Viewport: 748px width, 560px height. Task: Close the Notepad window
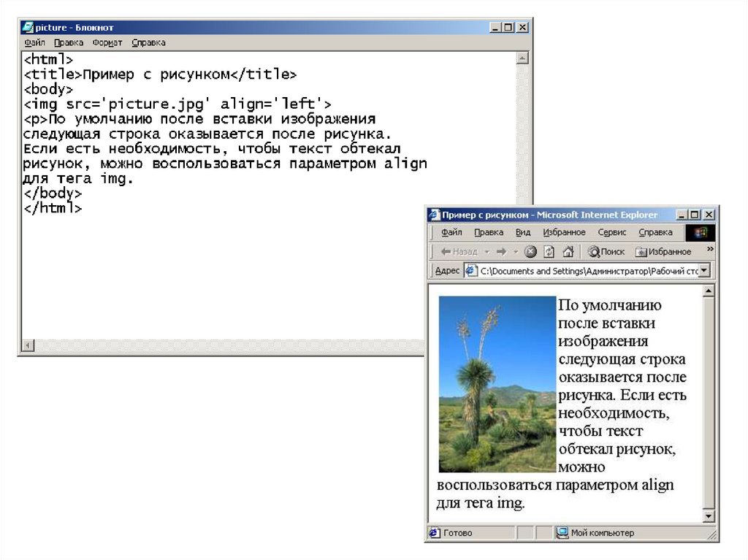click(x=522, y=27)
